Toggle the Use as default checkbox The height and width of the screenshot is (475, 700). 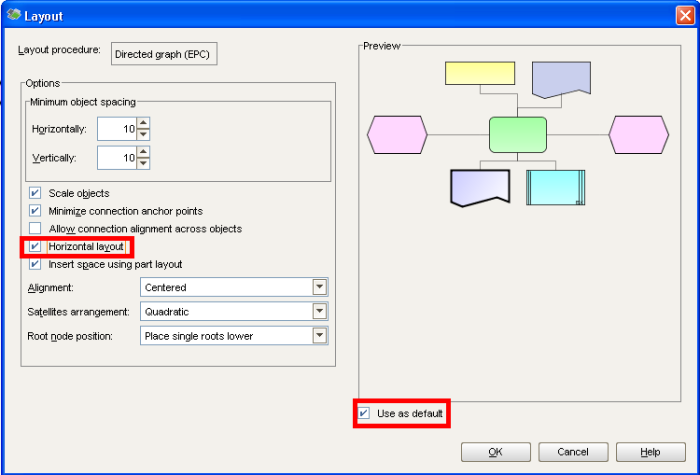point(364,413)
